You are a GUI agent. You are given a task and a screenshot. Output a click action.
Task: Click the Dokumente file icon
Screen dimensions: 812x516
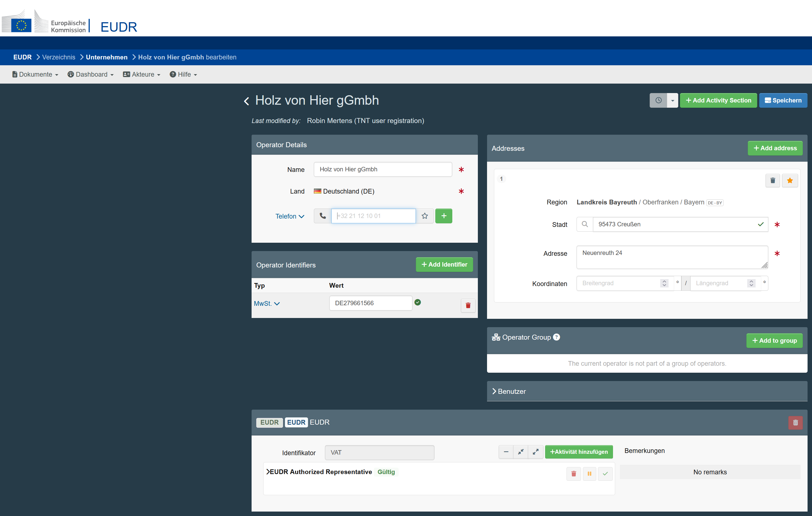click(14, 74)
